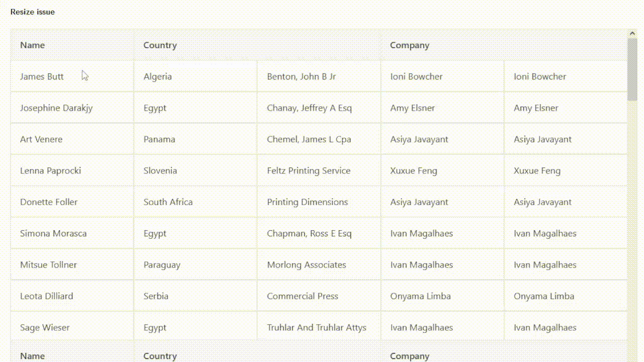Click "South Africa" in Donette Foller's row
The height and width of the screenshot is (362, 644).
(x=168, y=202)
